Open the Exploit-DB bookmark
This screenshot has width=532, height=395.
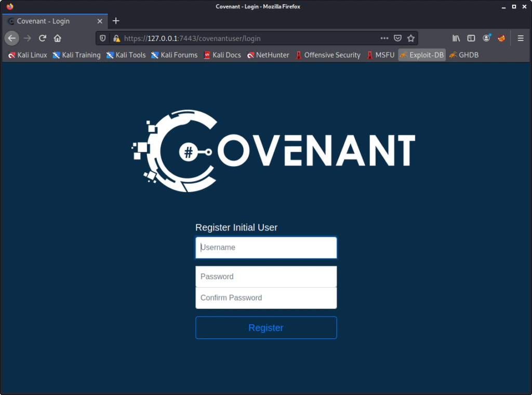(x=421, y=55)
